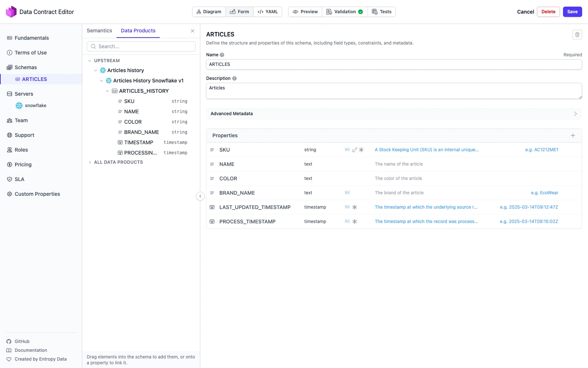Click Cancel in the top bar

(526, 12)
